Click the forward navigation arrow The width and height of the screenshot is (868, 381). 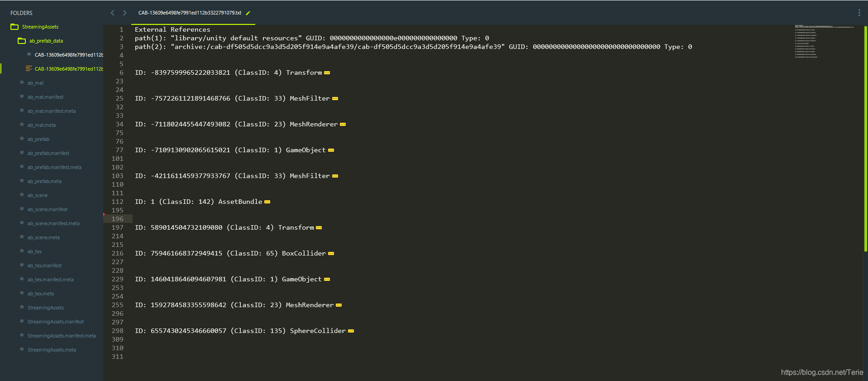click(124, 13)
